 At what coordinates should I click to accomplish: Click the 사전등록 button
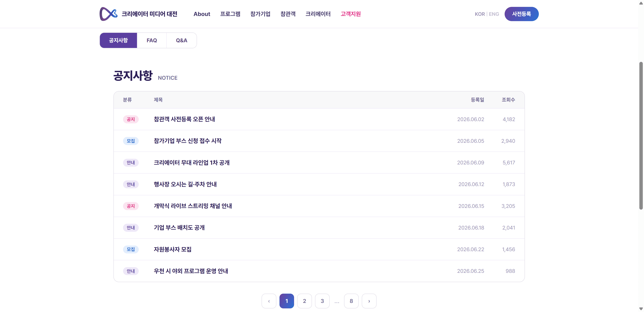[x=521, y=14]
